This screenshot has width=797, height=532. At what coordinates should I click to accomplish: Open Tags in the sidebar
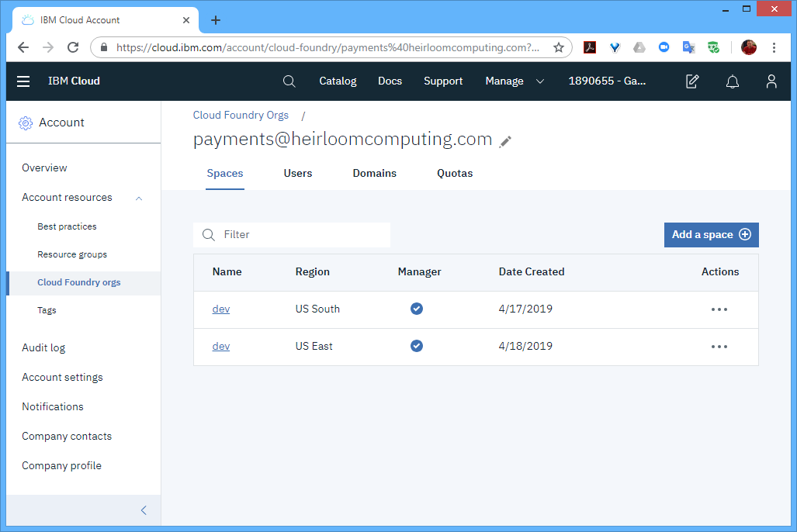point(47,310)
